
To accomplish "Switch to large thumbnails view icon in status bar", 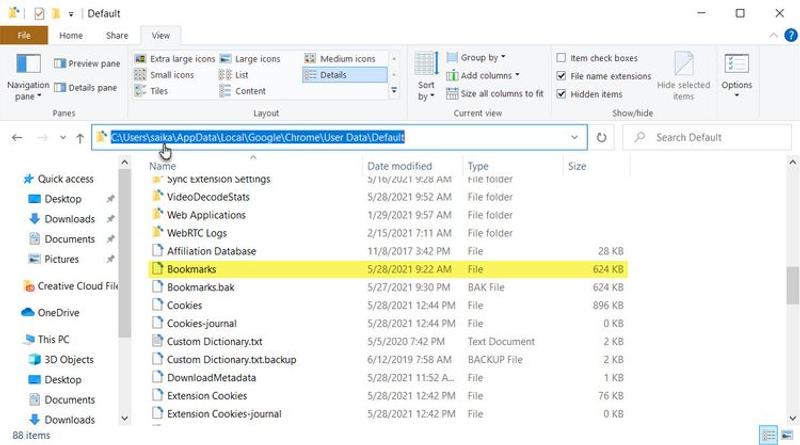I will click(x=787, y=435).
